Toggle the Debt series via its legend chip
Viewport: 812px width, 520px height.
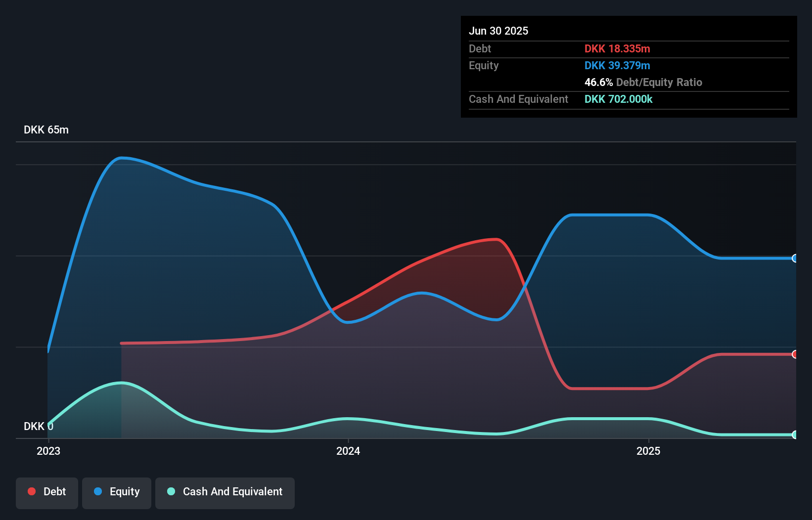(47, 492)
